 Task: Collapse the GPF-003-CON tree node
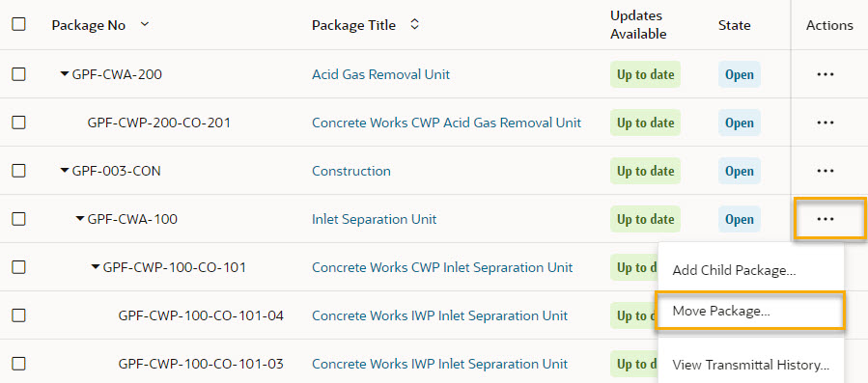65,171
